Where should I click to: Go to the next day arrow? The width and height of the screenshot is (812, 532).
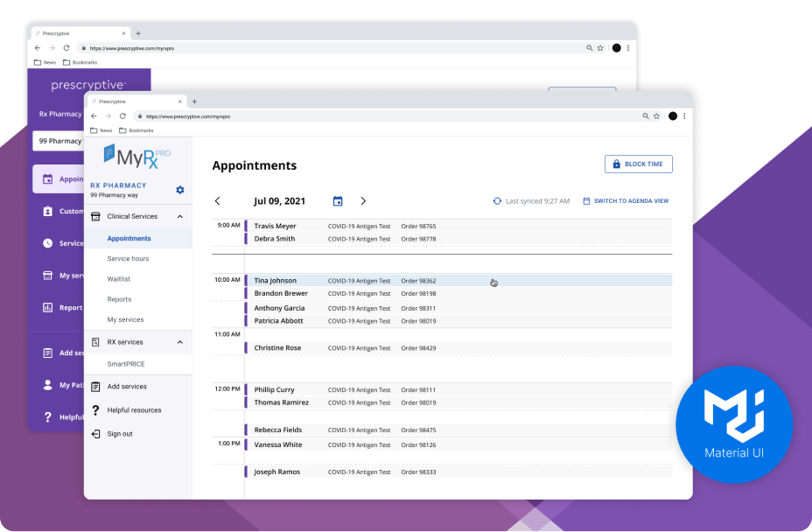click(363, 201)
